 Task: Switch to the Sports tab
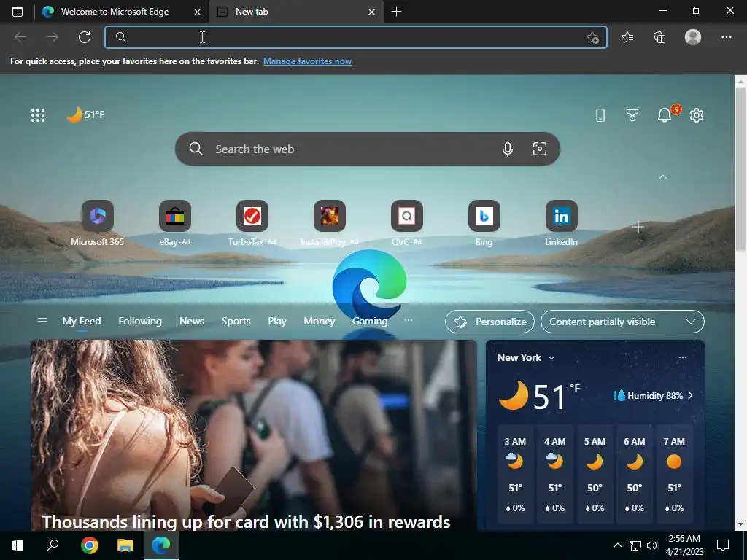236,322
